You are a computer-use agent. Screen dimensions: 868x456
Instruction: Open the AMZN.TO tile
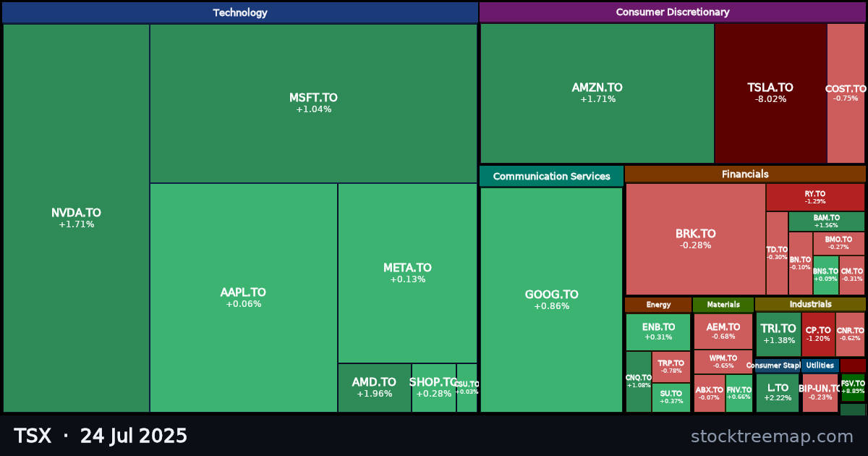click(597, 93)
